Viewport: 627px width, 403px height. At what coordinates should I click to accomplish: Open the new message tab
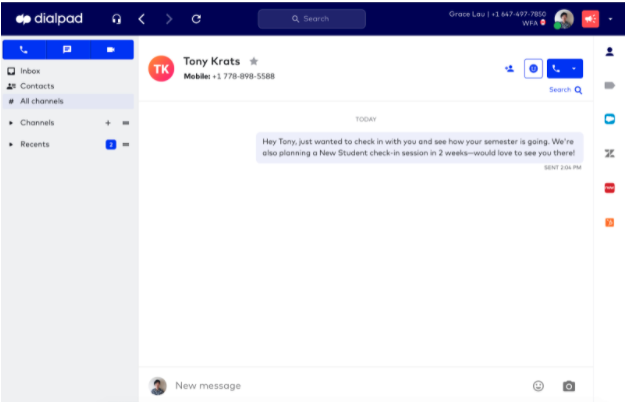pyautogui.click(x=67, y=50)
